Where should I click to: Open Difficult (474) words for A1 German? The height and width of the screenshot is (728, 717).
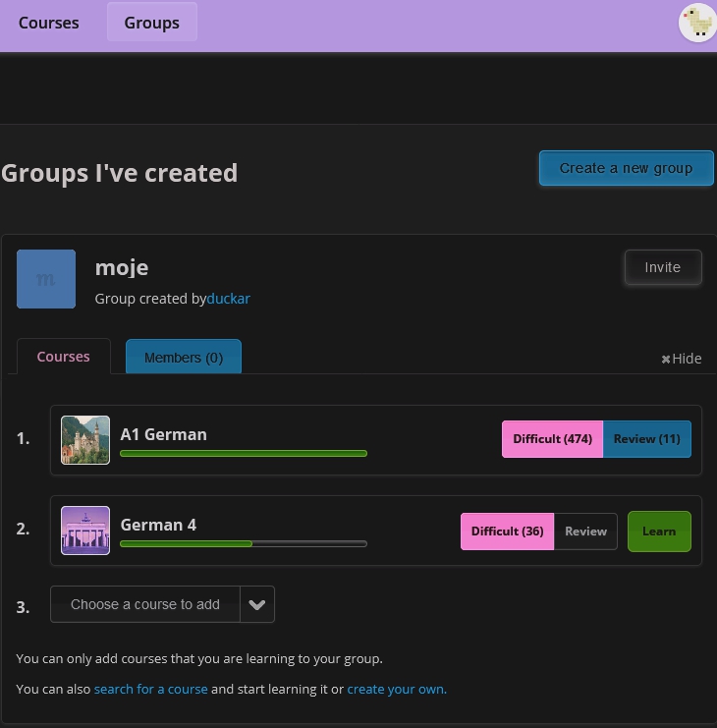[x=552, y=439]
